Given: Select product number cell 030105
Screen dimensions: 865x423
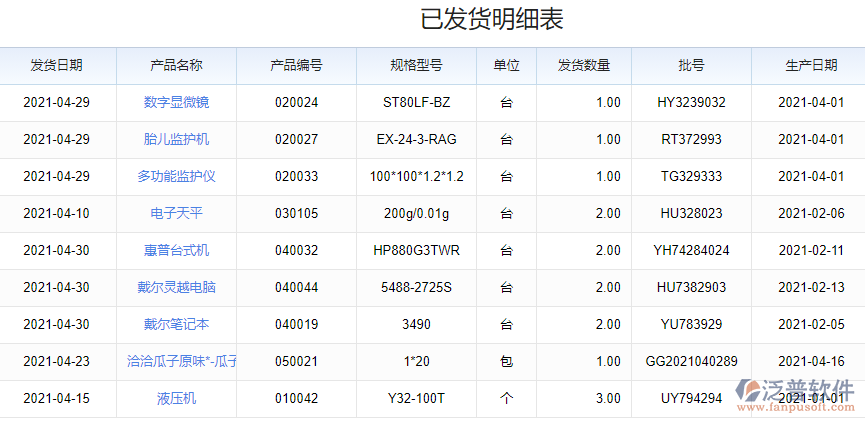Looking at the screenshot, I should (x=297, y=213).
